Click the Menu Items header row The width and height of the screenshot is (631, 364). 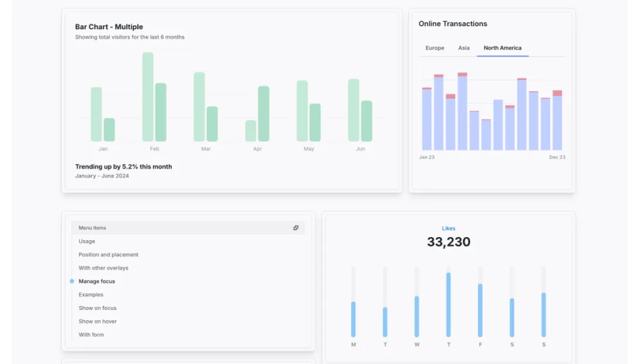188,228
